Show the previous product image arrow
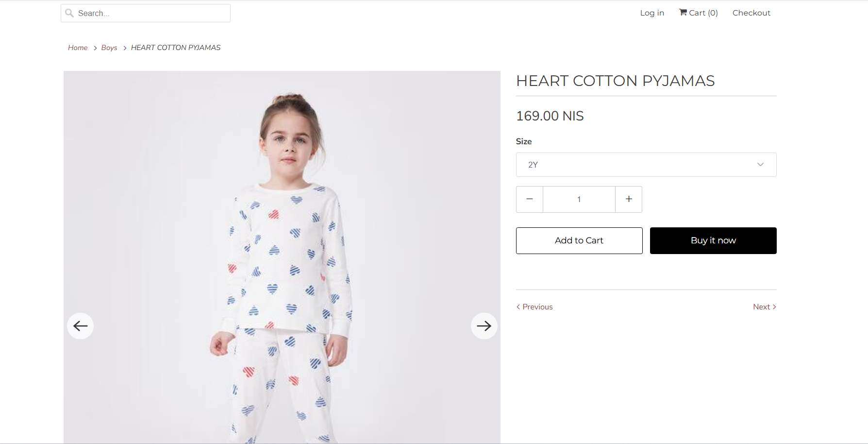 [81, 326]
